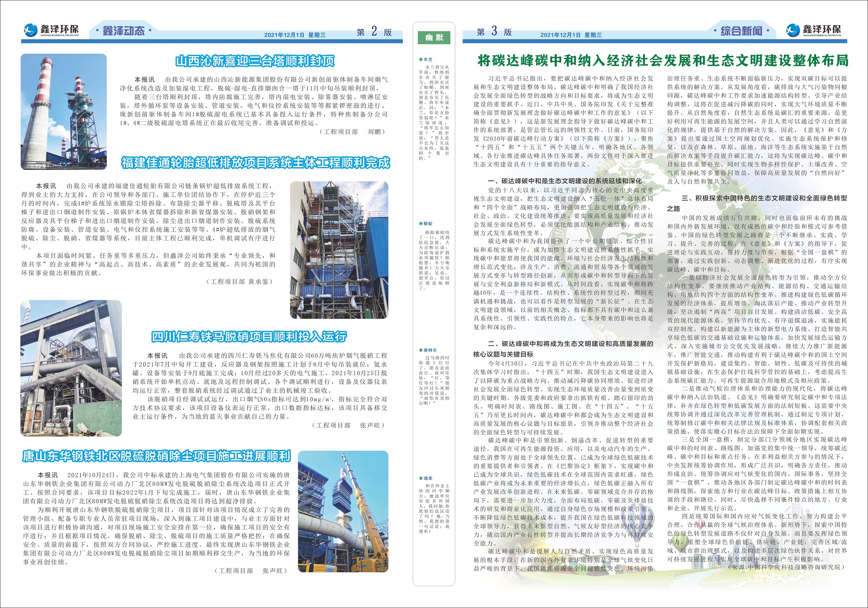Click the green bullet beside 木兰

click(x=421, y=59)
